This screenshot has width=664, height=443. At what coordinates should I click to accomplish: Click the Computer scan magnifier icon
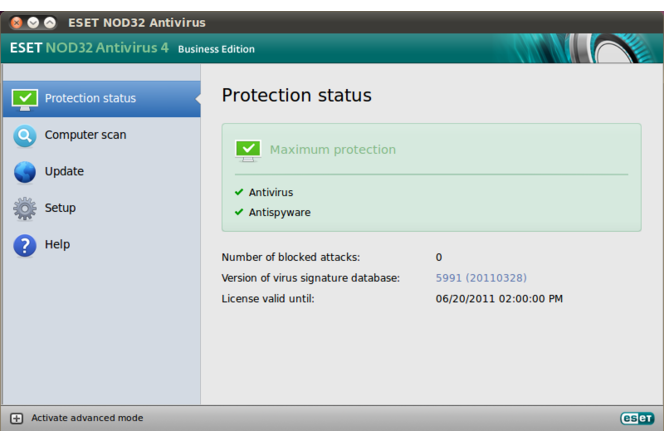[25, 136]
